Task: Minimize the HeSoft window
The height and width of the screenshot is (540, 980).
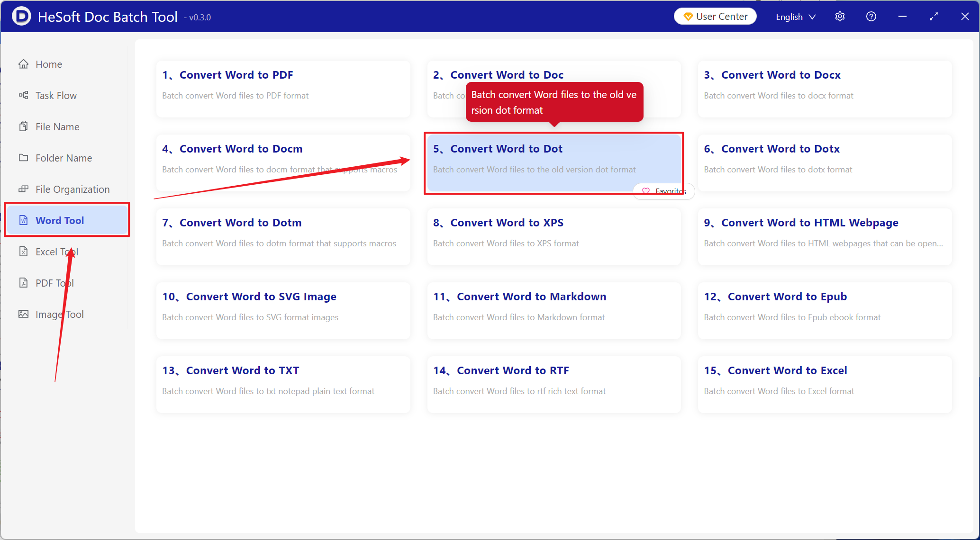Action: (902, 17)
